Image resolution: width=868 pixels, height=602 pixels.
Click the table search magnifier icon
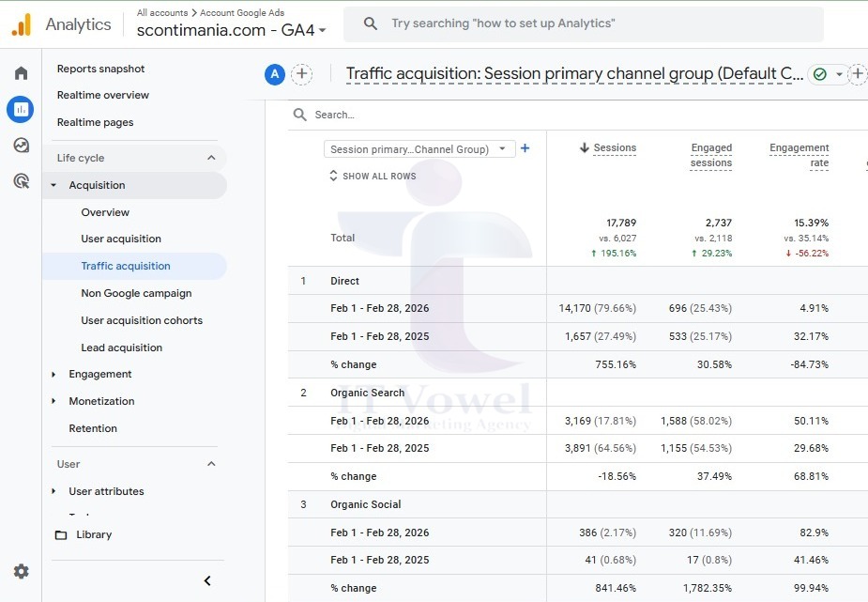(300, 115)
